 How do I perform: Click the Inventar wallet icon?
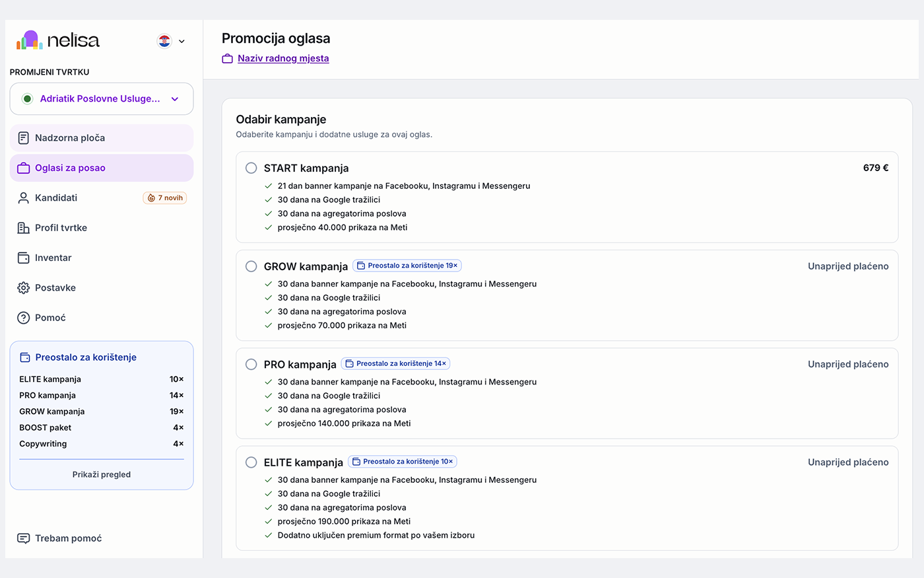(x=23, y=258)
